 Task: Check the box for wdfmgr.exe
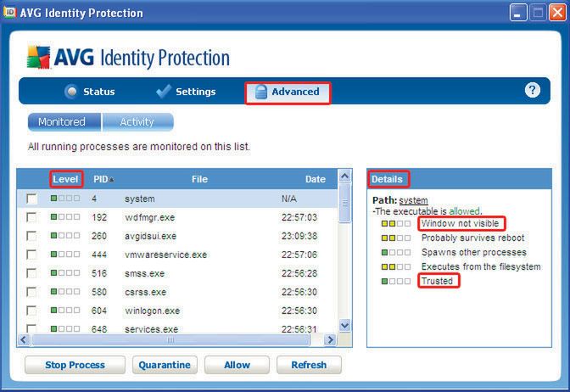pyautogui.click(x=31, y=217)
